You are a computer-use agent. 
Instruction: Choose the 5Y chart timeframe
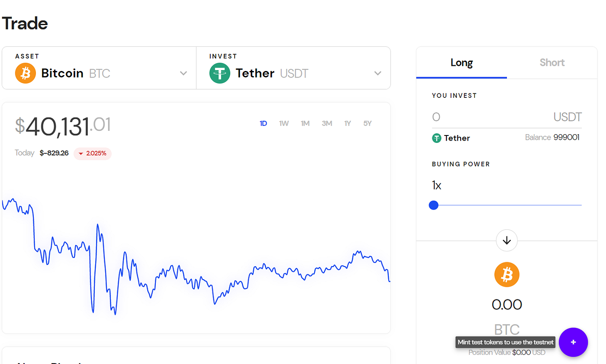point(367,123)
